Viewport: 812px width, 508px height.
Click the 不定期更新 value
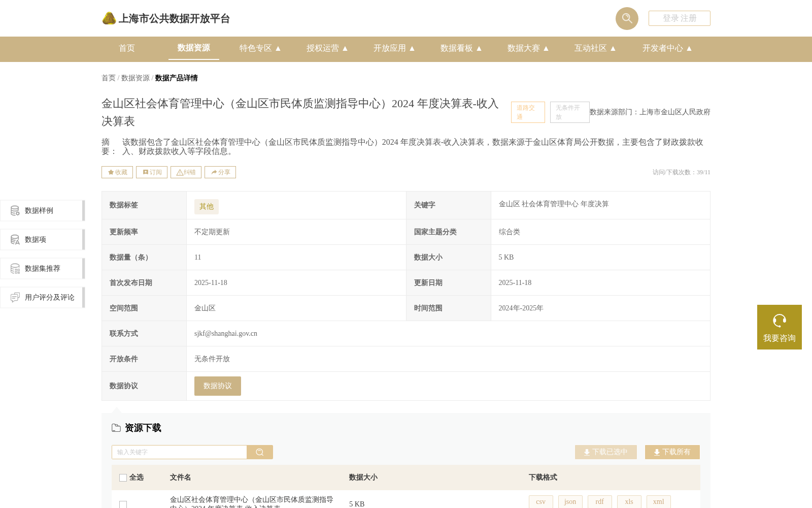(212, 232)
